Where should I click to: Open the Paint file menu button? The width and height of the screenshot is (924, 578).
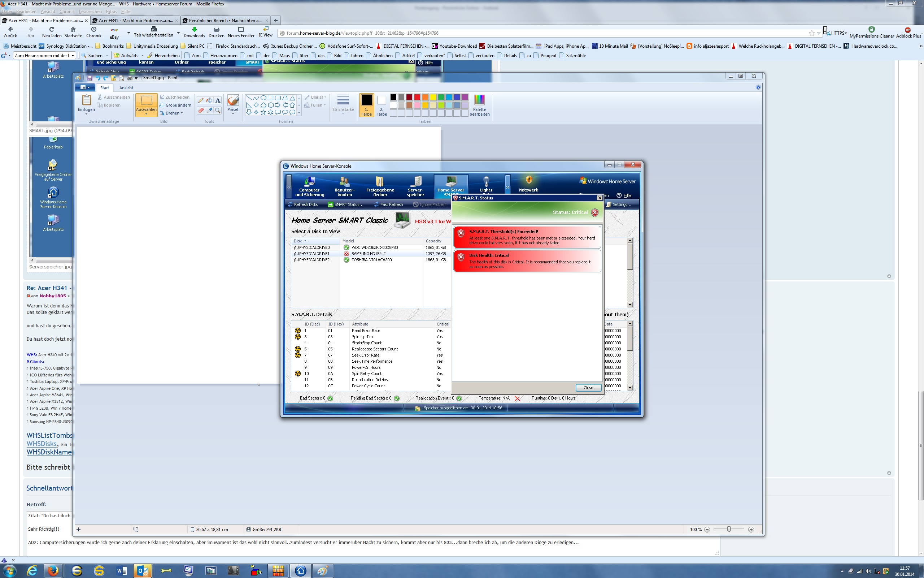tap(85, 87)
